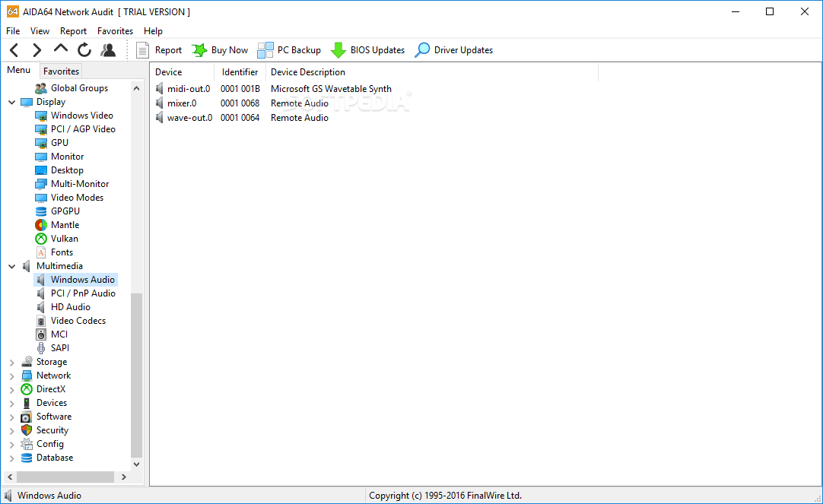Expand the Config tree node
Viewport: 823px width, 504px height.
pyautogui.click(x=11, y=444)
